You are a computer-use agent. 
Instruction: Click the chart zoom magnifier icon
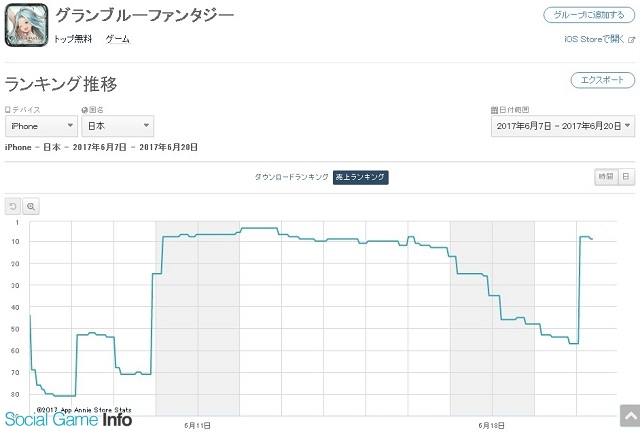click(x=31, y=206)
